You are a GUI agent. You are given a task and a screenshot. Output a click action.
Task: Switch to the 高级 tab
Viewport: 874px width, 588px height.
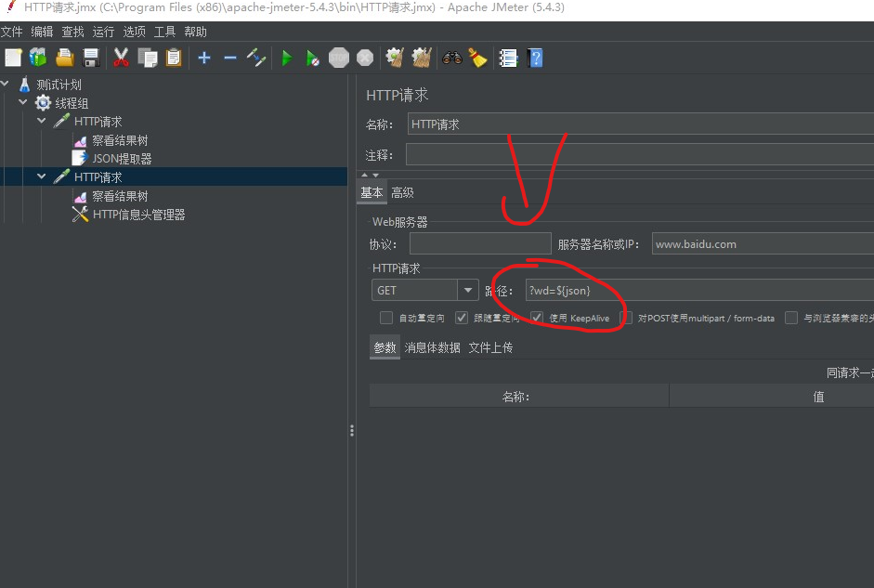[x=402, y=192]
